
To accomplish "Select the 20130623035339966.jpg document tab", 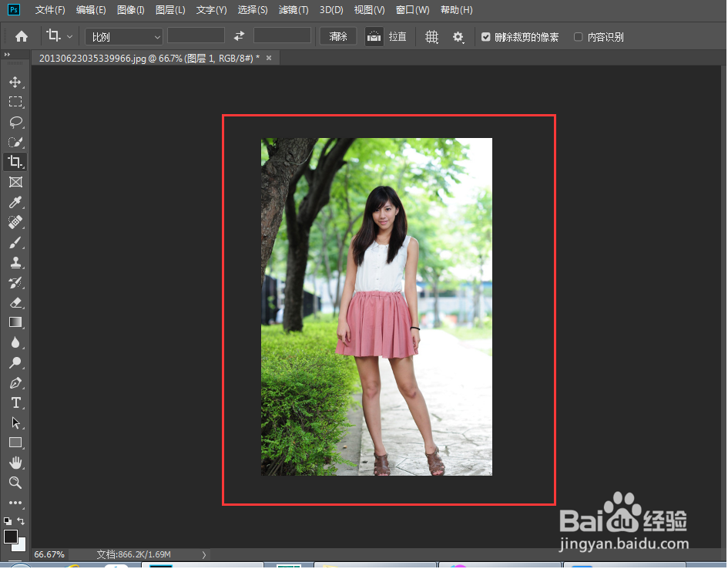I will pos(149,58).
